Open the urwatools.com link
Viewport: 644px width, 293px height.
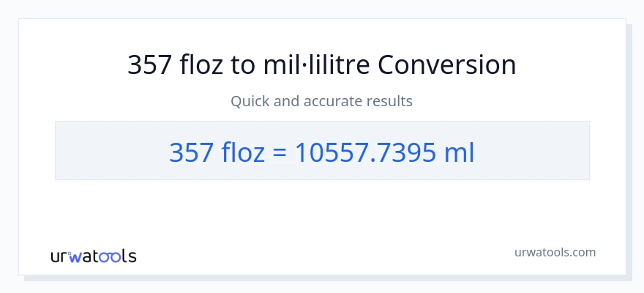point(554,252)
